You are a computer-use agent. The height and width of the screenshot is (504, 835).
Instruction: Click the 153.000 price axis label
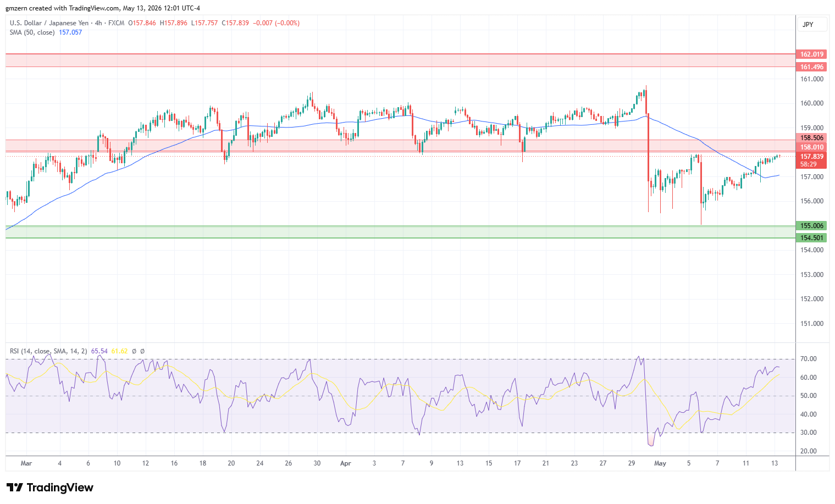[x=812, y=275]
